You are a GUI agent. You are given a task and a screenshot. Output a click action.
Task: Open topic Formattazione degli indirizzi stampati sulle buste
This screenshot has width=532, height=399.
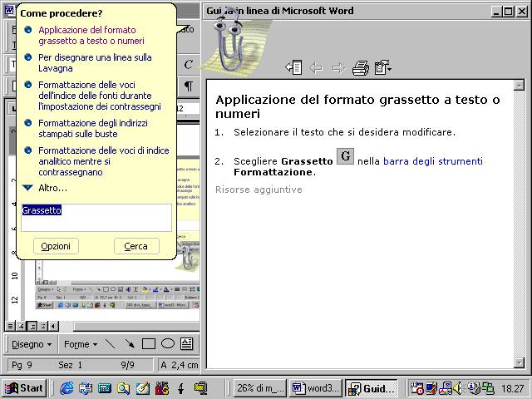pos(93,128)
